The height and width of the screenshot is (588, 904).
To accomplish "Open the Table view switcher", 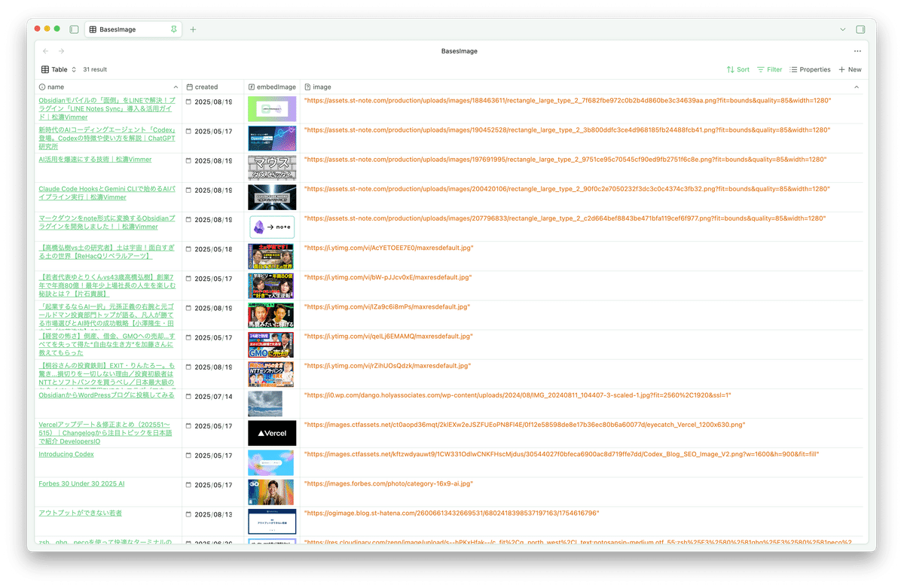I will click(x=59, y=69).
